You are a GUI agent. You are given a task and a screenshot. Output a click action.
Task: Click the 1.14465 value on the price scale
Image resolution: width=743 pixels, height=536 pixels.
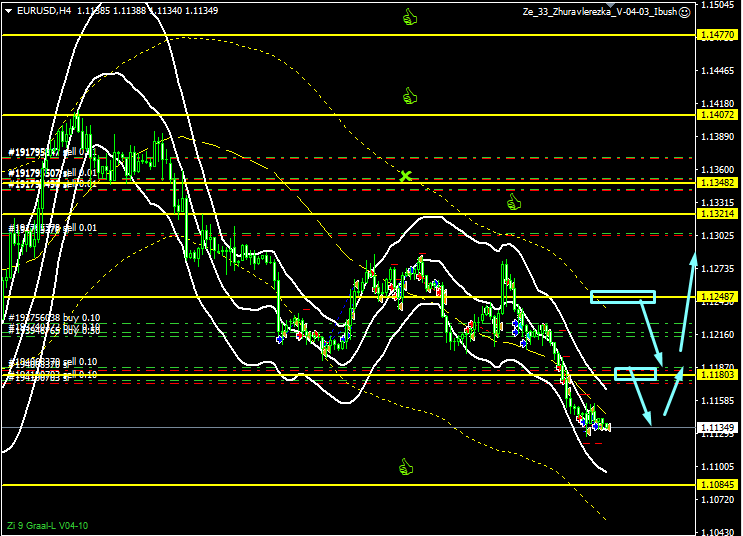point(717,71)
